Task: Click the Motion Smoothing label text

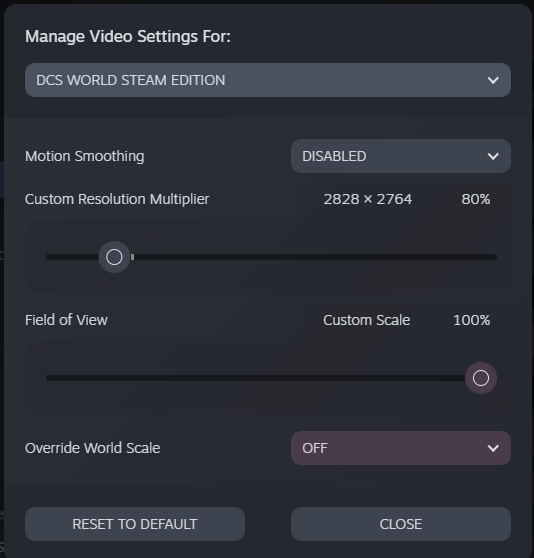Action: click(x=85, y=156)
